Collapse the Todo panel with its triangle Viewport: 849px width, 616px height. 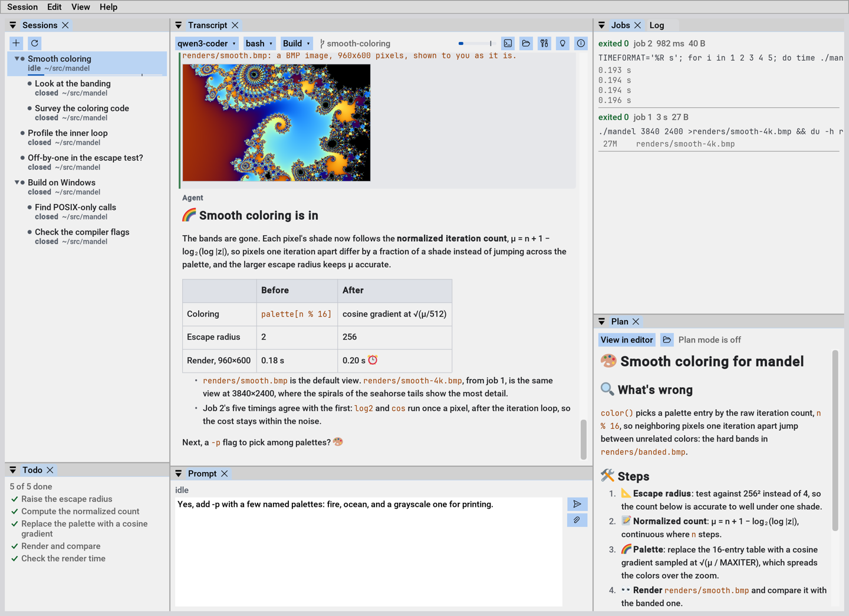tap(13, 470)
